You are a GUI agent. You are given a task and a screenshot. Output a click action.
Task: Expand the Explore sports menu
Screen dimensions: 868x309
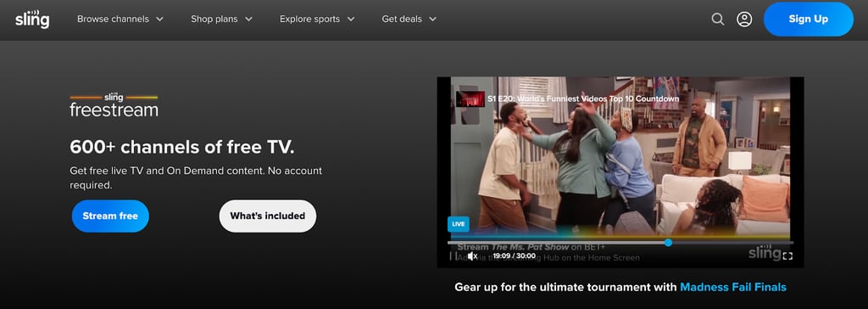tap(317, 19)
